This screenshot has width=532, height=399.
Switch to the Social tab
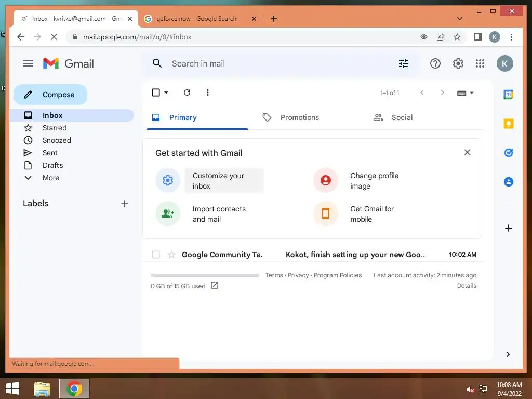402,117
